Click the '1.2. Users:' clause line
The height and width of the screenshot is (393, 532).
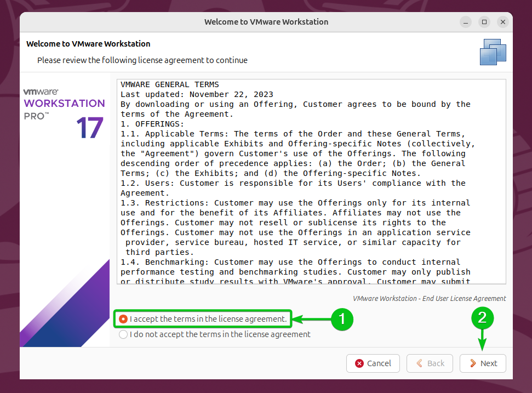coord(293,183)
